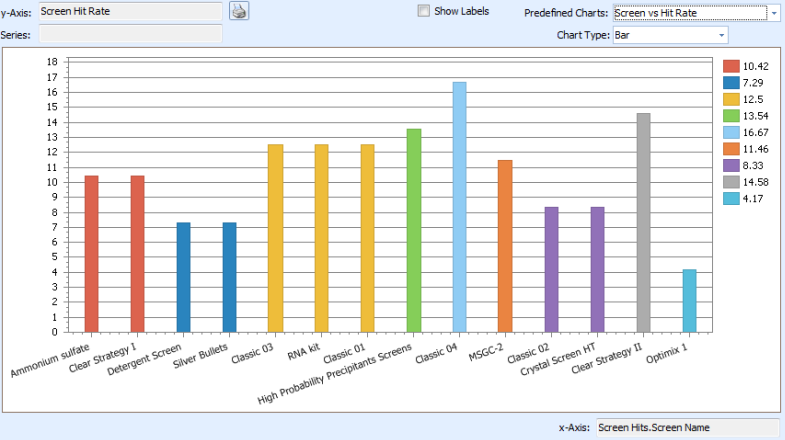Click the y-Axis Screen Hit Rate field
The width and height of the screenshot is (785, 440).
(x=131, y=11)
